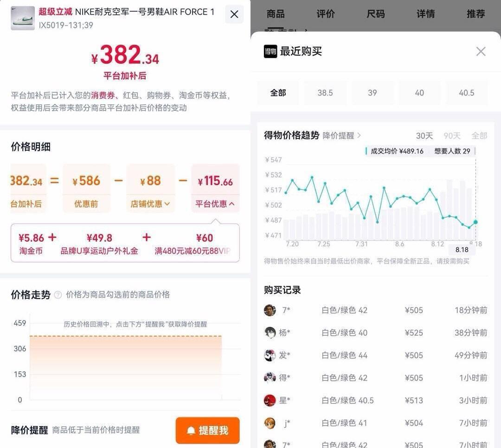The width and height of the screenshot is (501, 448).
Task: Collapse the 平台优惠 ¥115.66 breakdown
Action: coord(215,204)
